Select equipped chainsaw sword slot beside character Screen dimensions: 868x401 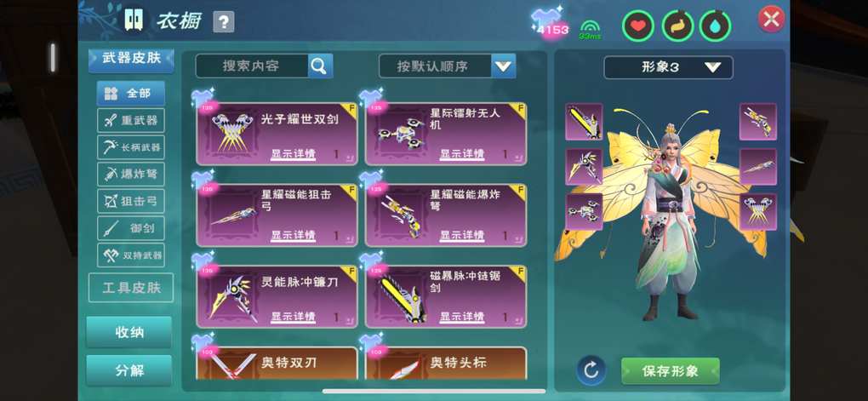point(584,121)
